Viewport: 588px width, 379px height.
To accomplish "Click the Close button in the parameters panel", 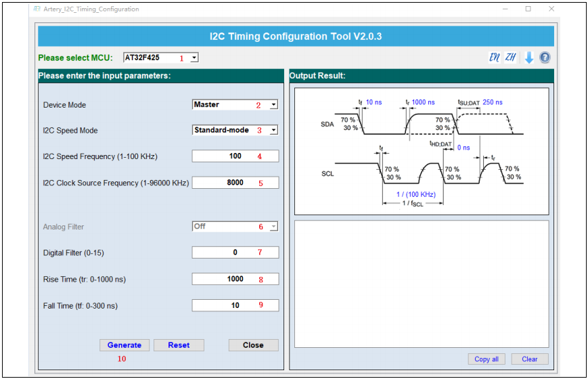I will pos(253,345).
